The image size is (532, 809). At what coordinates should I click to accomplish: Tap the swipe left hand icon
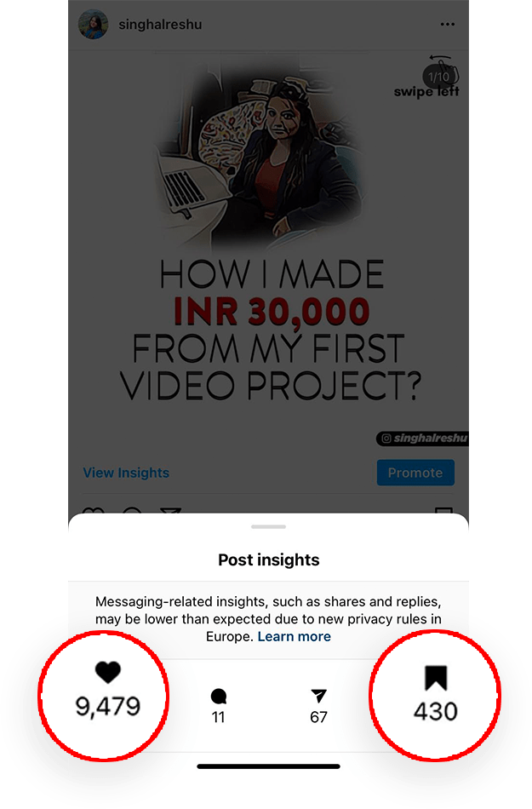(x=444, y=69)
